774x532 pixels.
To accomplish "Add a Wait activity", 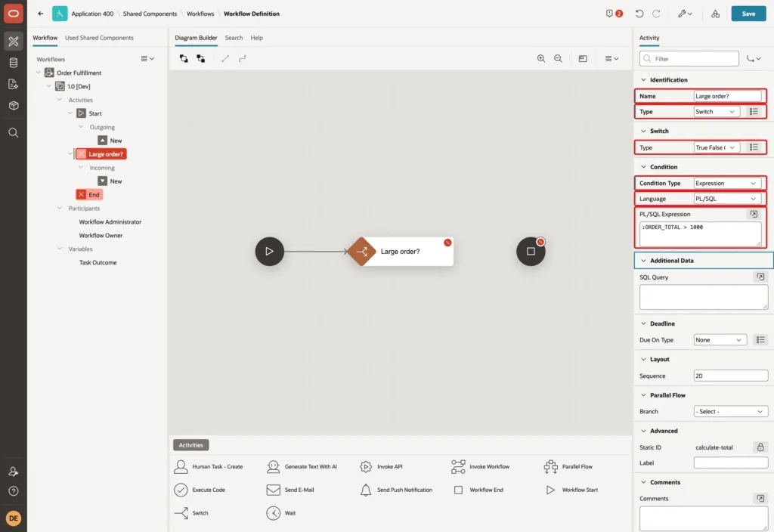I will coord(280,513).
